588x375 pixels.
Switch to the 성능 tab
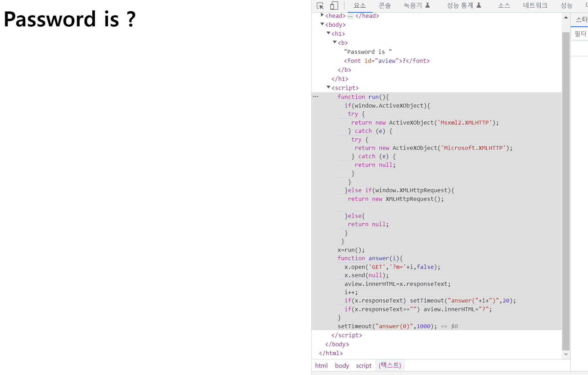pos(566,6)
